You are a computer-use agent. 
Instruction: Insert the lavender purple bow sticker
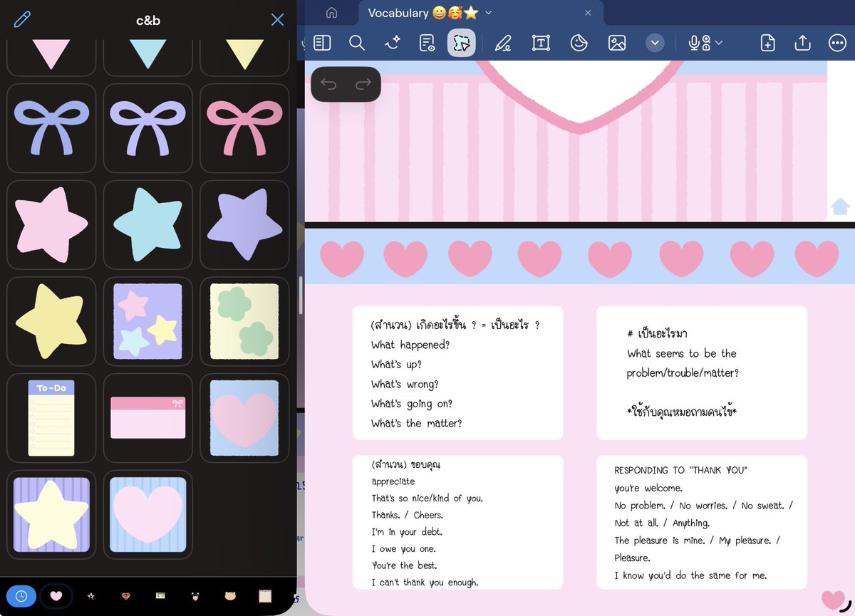pyautogui.click(x=147, y=128)
